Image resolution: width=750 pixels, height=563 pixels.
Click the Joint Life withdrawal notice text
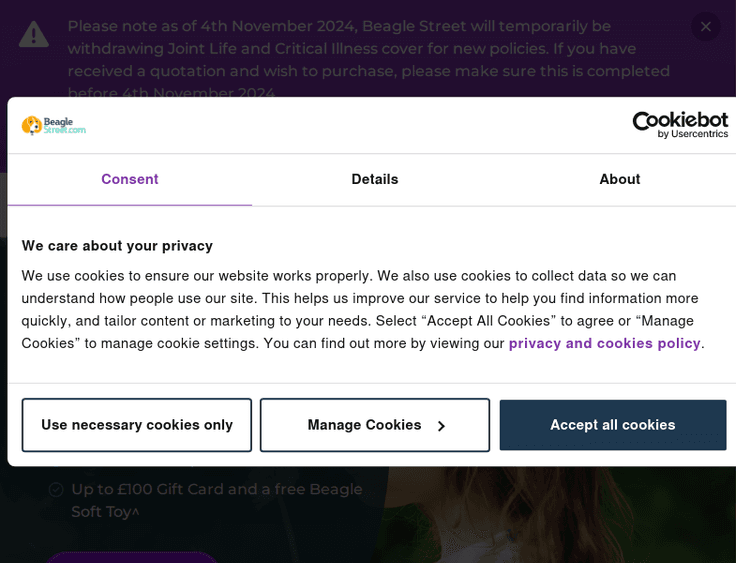coord(368,49)
